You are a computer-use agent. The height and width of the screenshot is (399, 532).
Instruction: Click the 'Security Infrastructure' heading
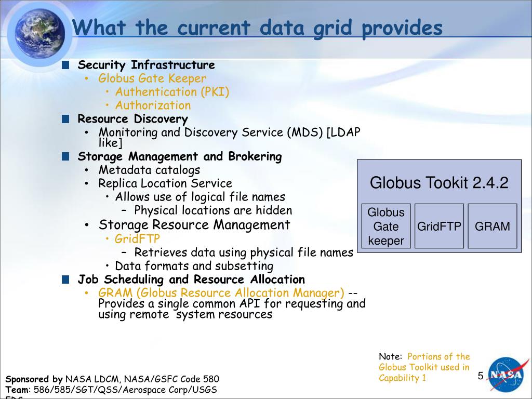146,65
